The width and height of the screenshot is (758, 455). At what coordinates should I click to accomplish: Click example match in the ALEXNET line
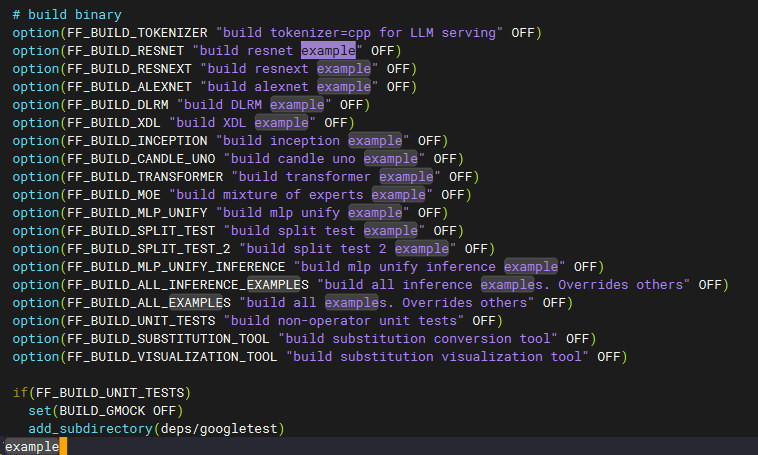pyautogui.click(x=344, y=87)
